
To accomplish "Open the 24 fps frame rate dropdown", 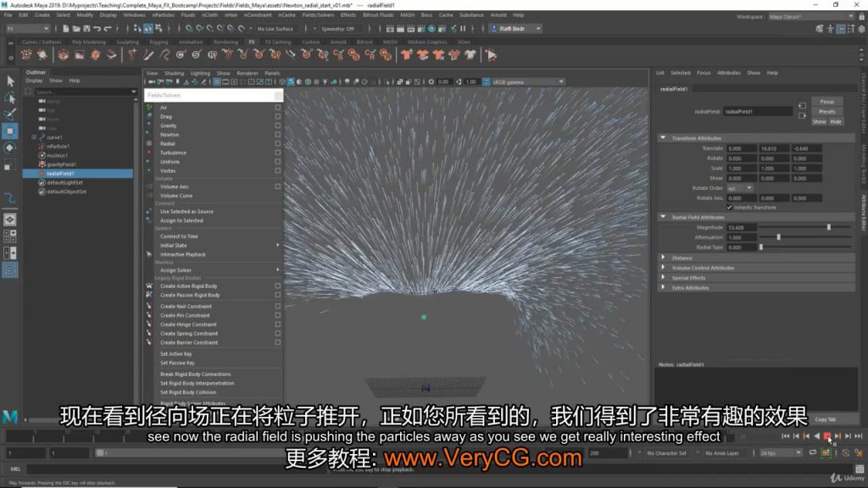I will [x=781, y=453].
